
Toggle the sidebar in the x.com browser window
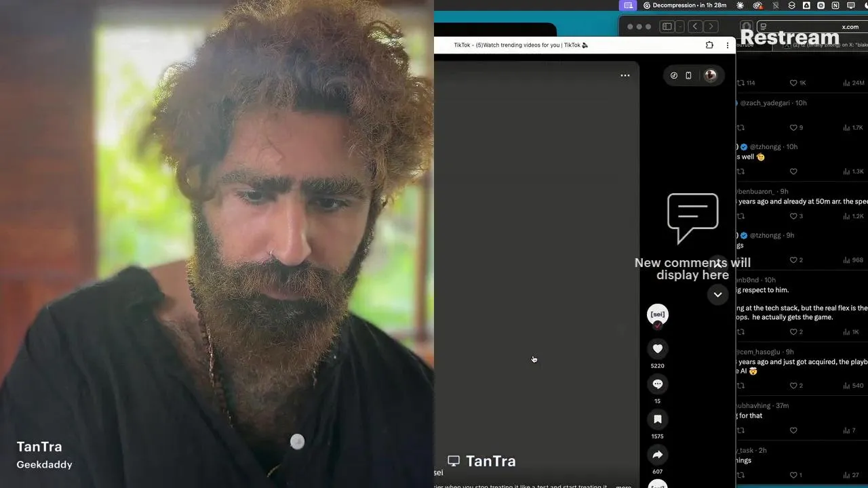667,26
